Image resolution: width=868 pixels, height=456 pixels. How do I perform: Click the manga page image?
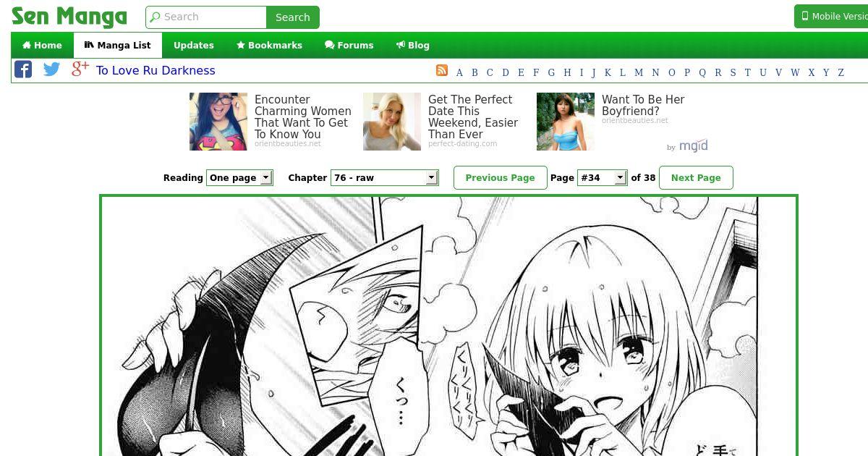tap(448, 326)
